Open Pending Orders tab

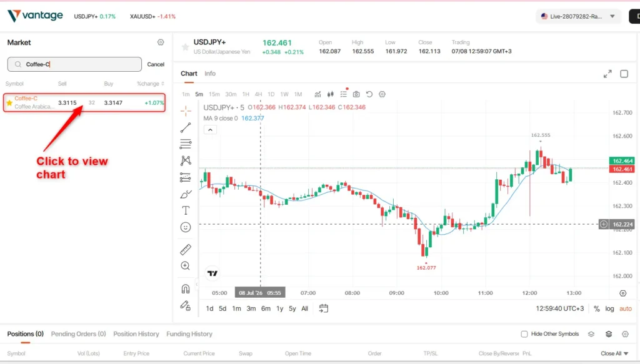[78, 334]
